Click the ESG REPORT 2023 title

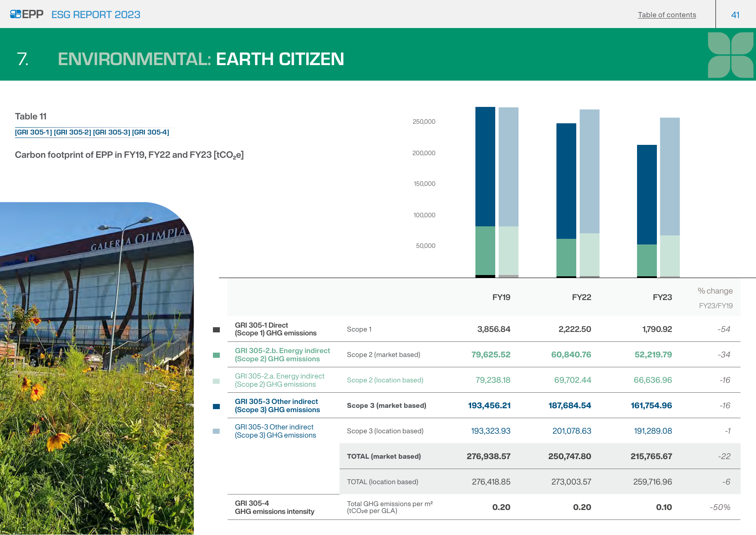click(96, 15)
